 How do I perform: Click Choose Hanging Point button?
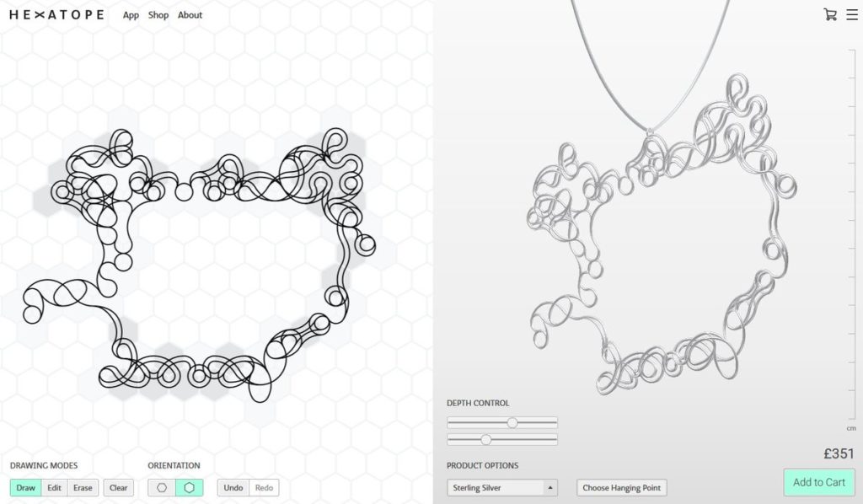(x=622, y=487)
